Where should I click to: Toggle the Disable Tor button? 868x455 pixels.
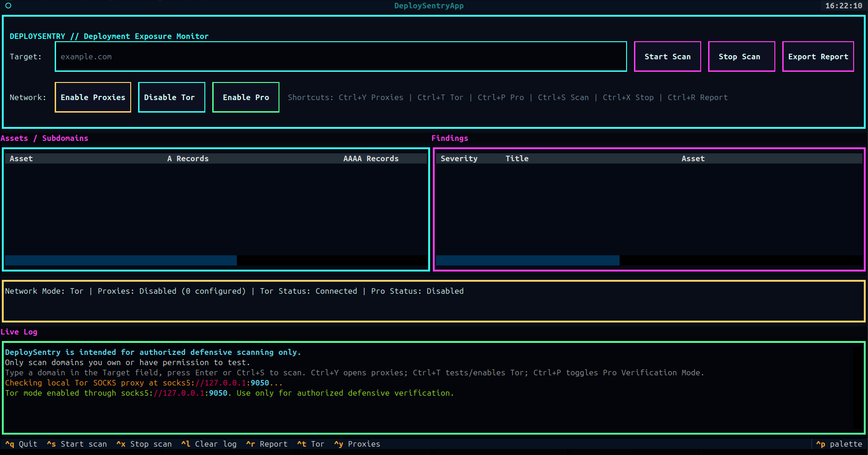(x=171, y=97)
